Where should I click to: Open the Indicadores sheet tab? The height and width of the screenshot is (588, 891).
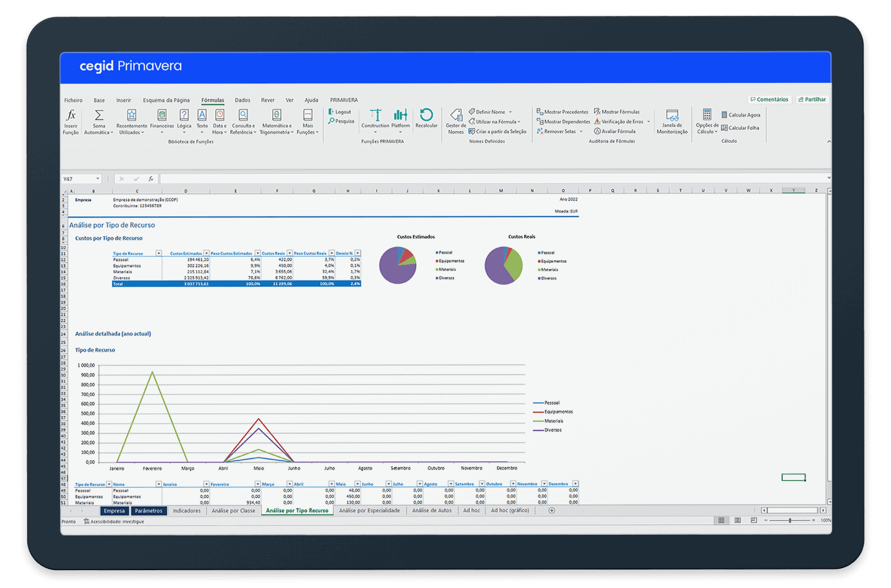[x=187, y=511]
